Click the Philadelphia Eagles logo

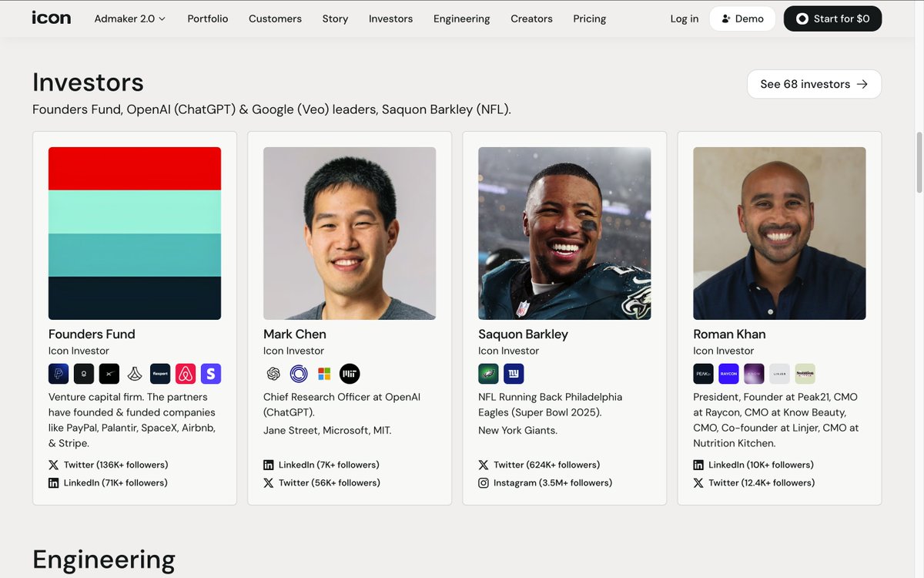pos(488,374)
